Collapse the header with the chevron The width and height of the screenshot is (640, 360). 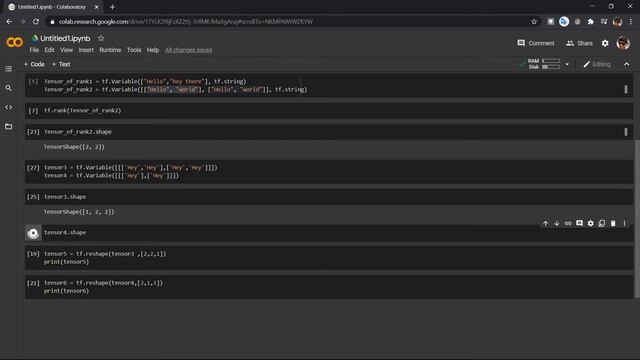(x=627, y=64)
